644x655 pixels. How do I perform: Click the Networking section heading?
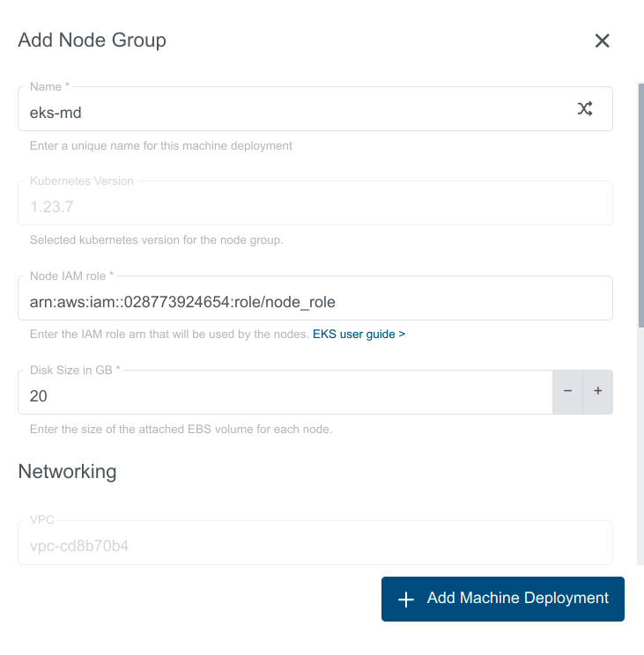pos(67,471)
